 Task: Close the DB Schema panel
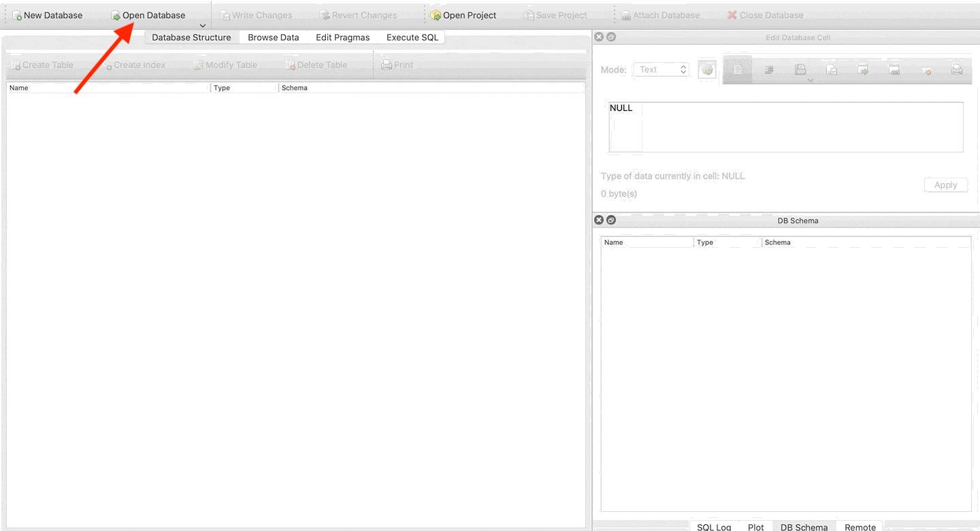[599, 220]
